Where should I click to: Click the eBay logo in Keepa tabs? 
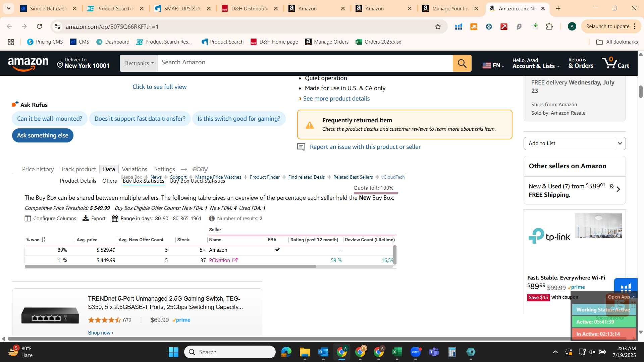[200, 169]
